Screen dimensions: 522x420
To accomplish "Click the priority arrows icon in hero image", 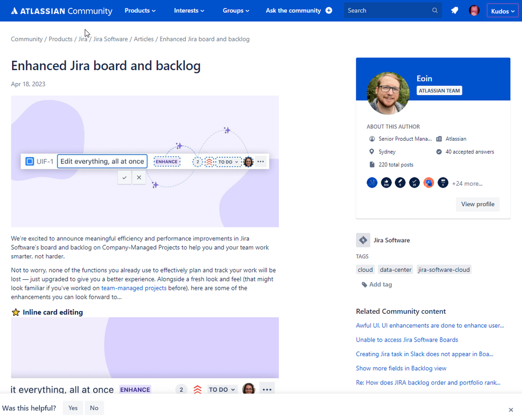I will point(209,162).
